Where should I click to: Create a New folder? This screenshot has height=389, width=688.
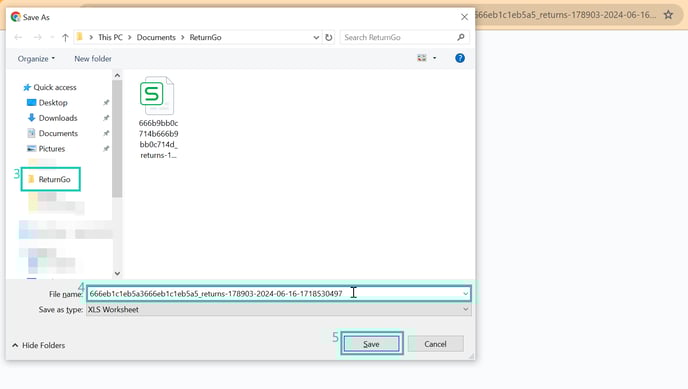pyautogui.click(x=93, y=59)
